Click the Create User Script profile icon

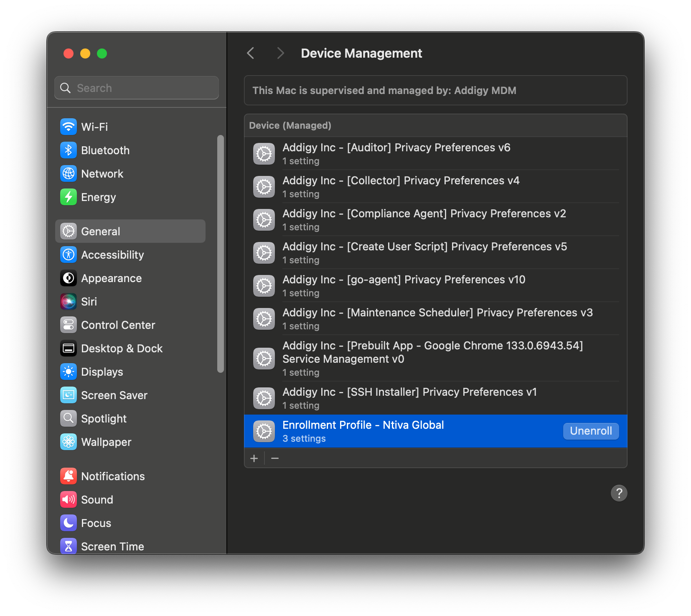264,253
